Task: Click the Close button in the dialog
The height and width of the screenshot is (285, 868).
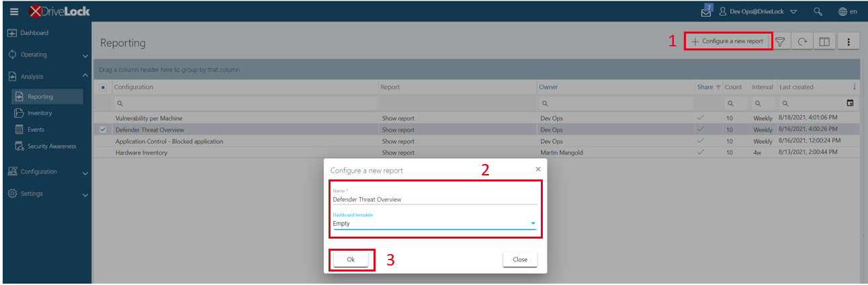Action: click(x=520, y=259)
